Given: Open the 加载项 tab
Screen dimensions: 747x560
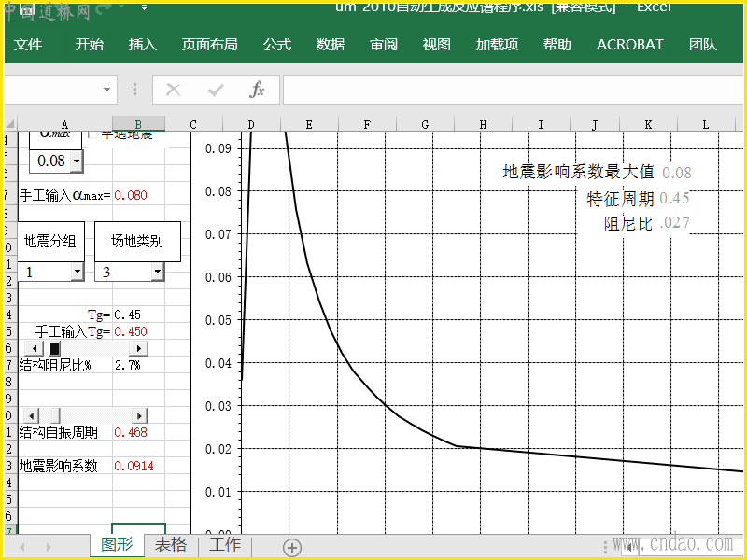Looking at the screenshot, I should pos(497,44).
